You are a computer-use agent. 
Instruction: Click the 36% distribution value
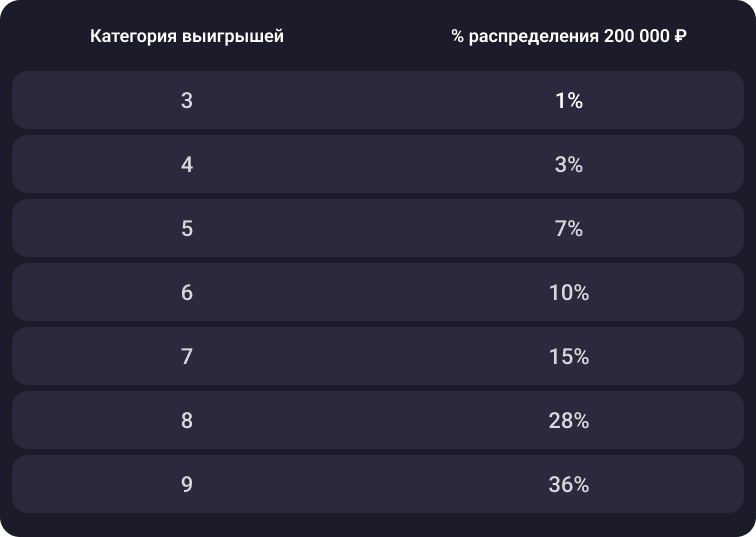pos(568,485)
